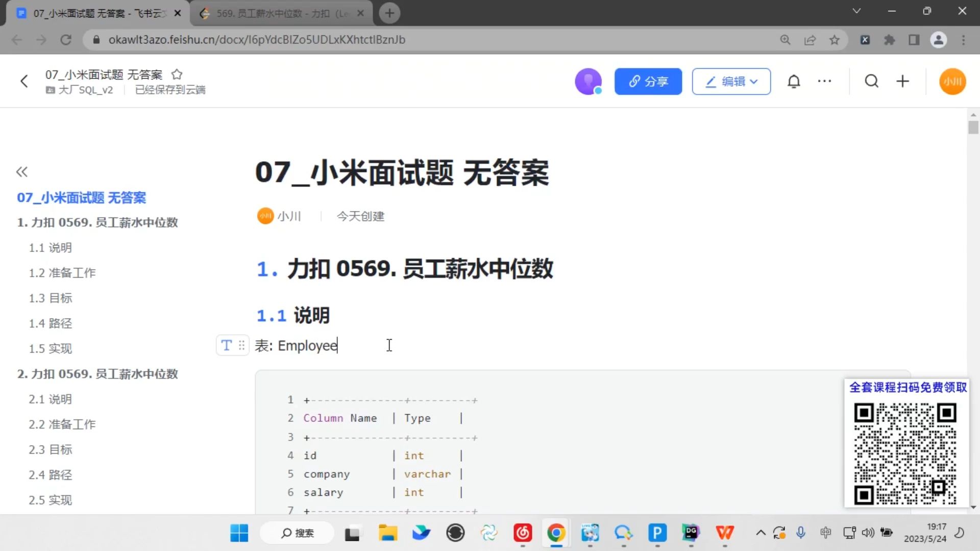Open the orange 小川 user avatar

(952, 82)
